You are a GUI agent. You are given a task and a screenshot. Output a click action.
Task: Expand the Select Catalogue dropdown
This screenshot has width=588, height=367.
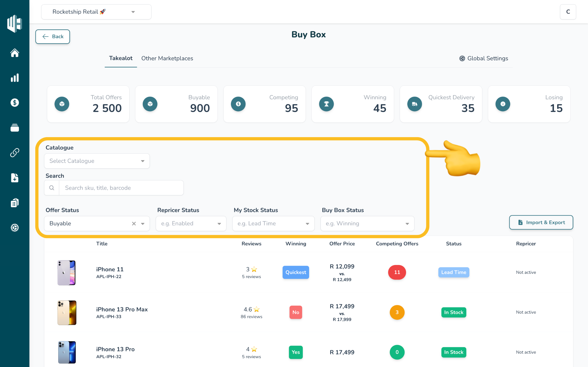pos(97,161)
